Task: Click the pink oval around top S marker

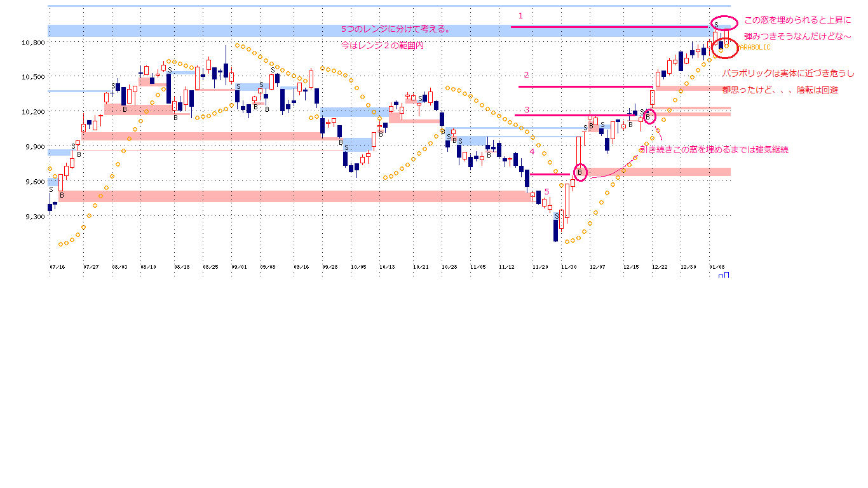Action: coord(724,24)
